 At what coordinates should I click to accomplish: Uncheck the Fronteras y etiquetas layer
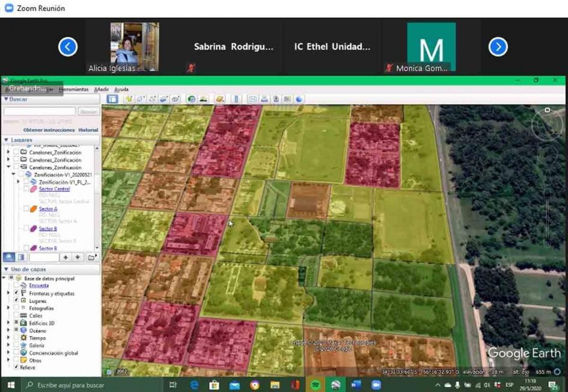(x=16, y=293)
